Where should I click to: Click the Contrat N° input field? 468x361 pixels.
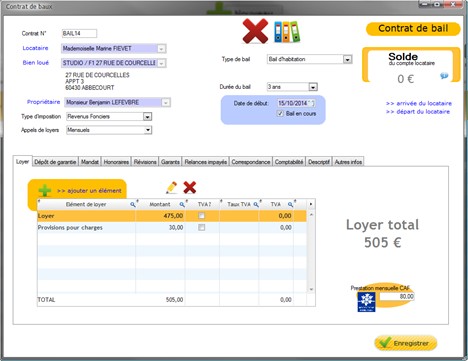coord(79,33)
